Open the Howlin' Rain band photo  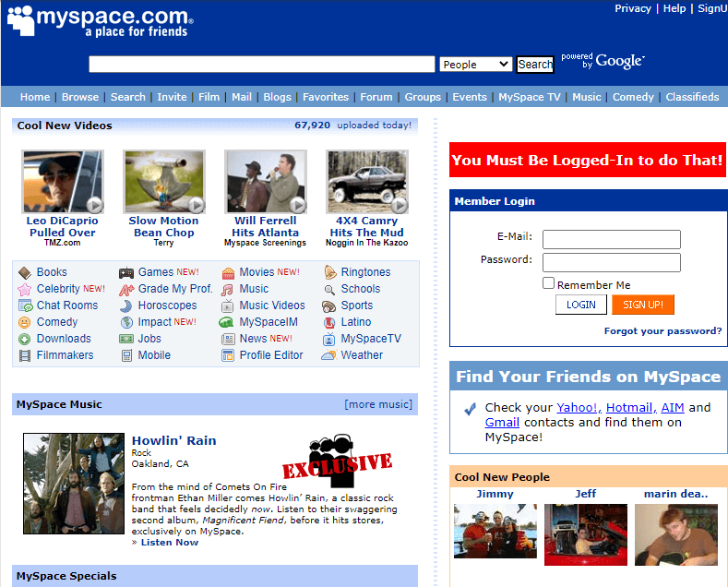click(74, 484)
